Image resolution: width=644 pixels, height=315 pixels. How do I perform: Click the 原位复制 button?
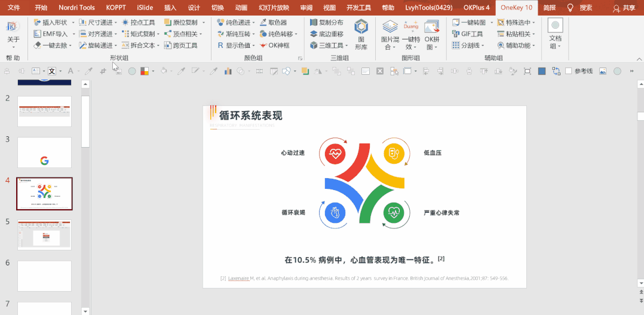point(180,23)
